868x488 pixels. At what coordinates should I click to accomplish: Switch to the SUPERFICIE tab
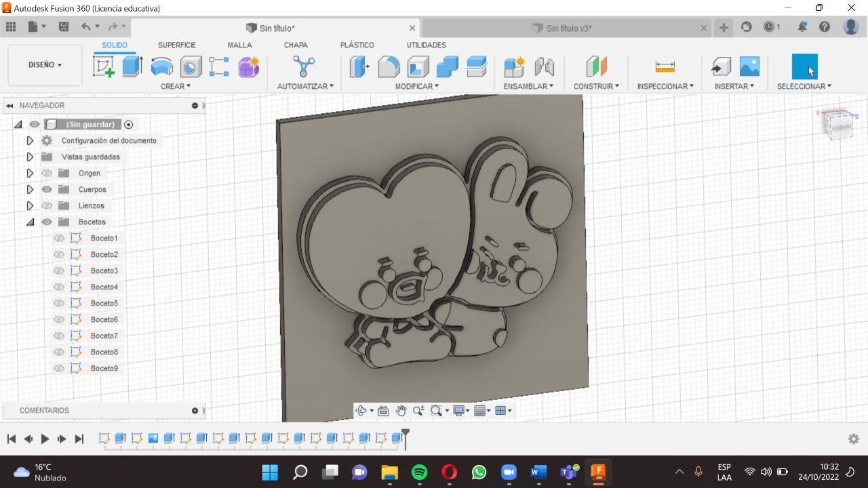[177, 45]
